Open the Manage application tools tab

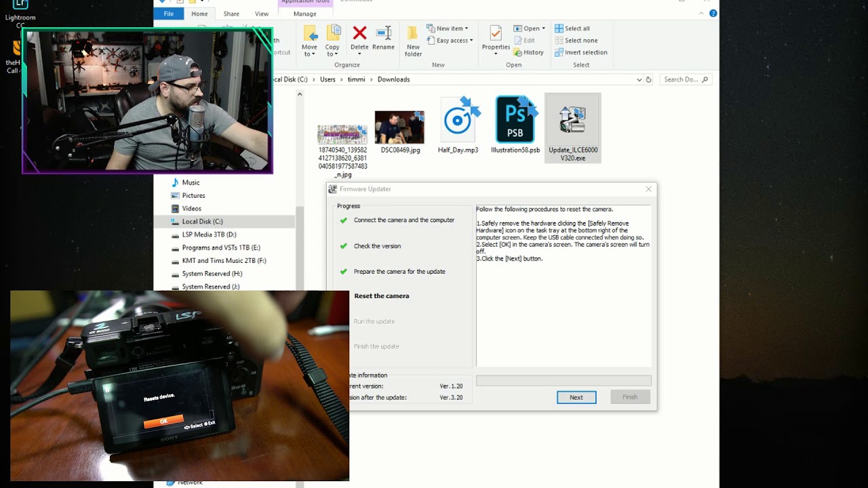305,14
